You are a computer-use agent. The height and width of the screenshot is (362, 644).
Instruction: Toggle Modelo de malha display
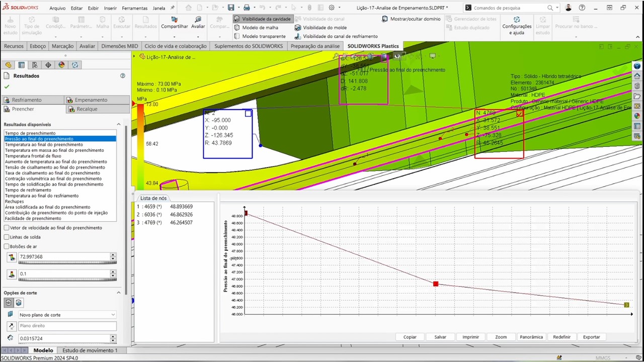(x=256, y=28)
